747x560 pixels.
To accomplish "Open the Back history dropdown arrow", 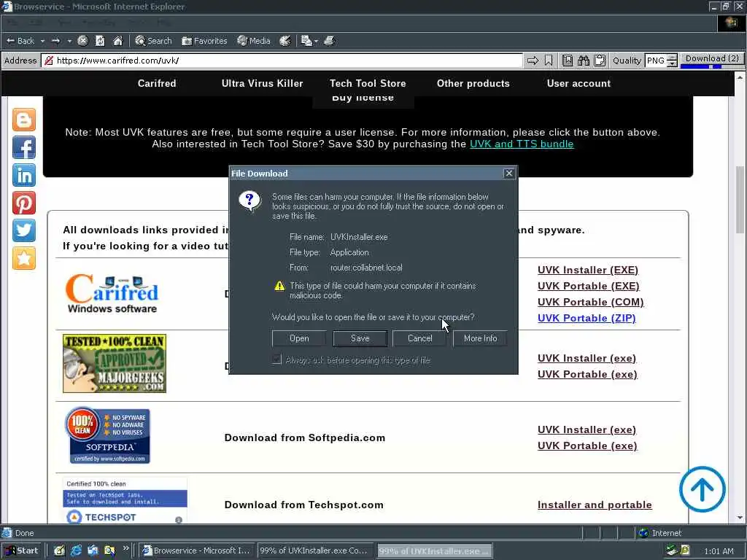I will 42,41.
